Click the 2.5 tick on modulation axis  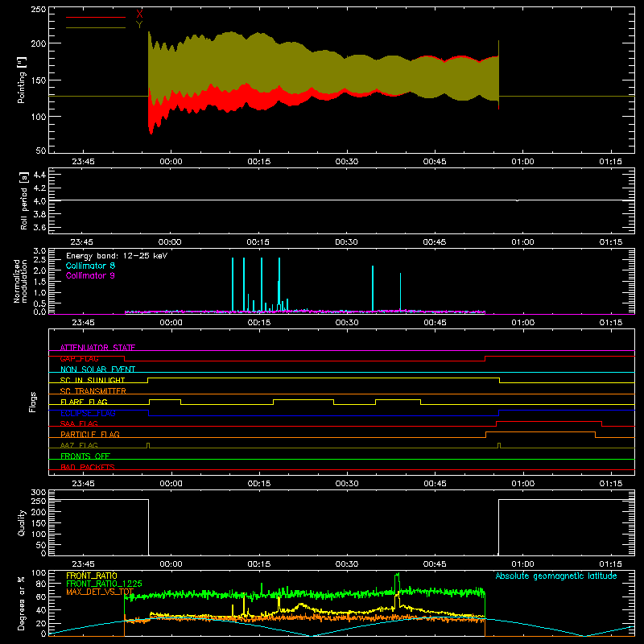point(39,260)
